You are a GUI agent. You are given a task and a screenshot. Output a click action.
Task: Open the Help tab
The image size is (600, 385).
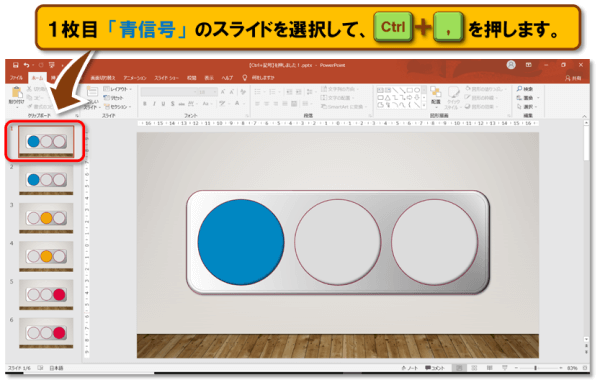pos(227,78)
